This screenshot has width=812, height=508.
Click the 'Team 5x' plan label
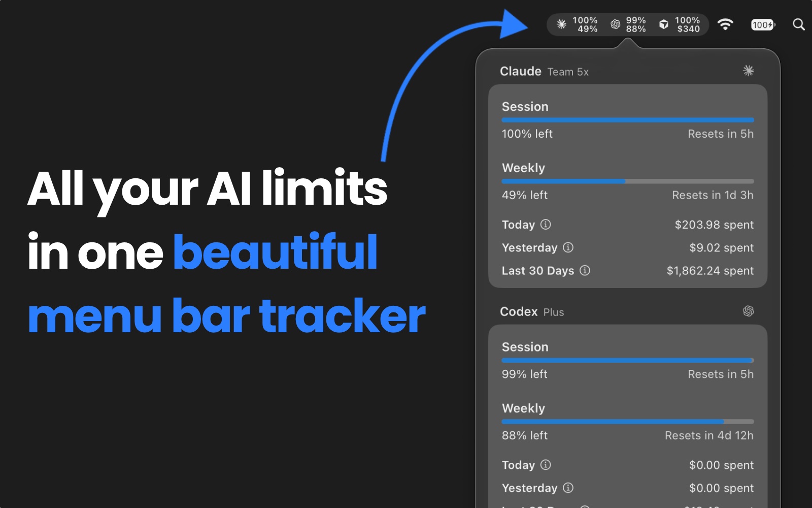(568, 72)
